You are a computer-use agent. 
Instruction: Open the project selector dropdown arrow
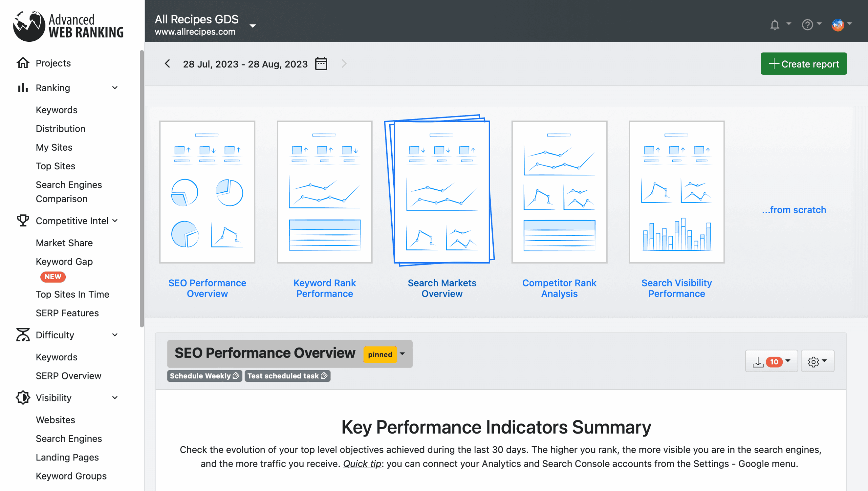tap(253, 26)
